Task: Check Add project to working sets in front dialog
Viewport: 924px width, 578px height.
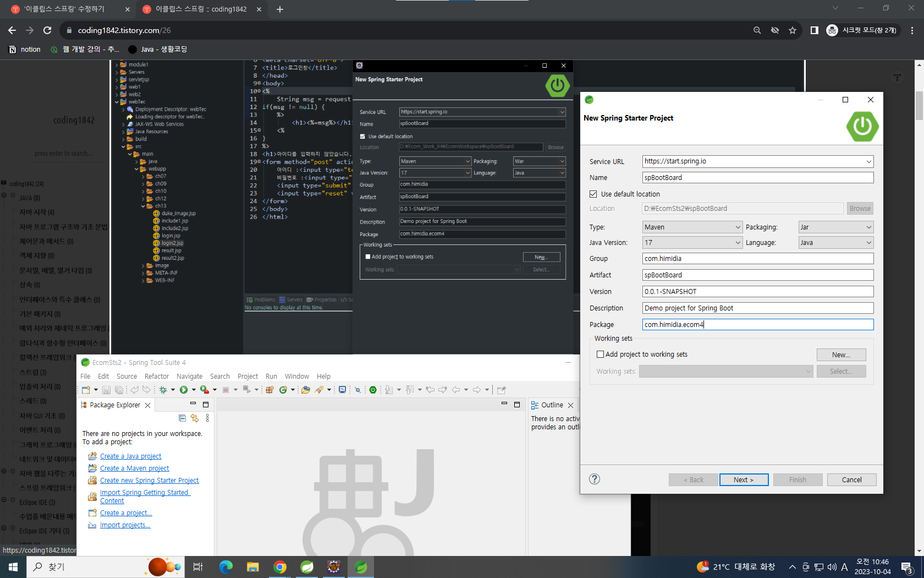Action: click(x=601, y=355)
